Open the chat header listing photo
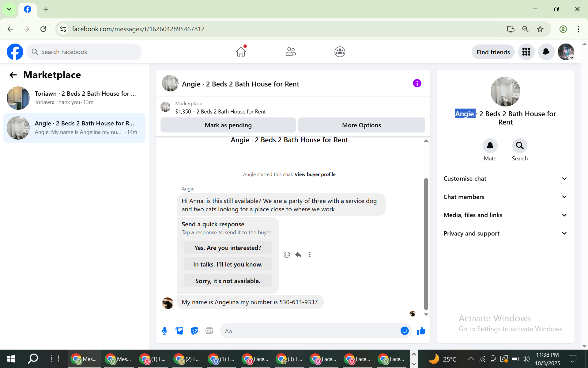588x368 pixels. (170, 83)
